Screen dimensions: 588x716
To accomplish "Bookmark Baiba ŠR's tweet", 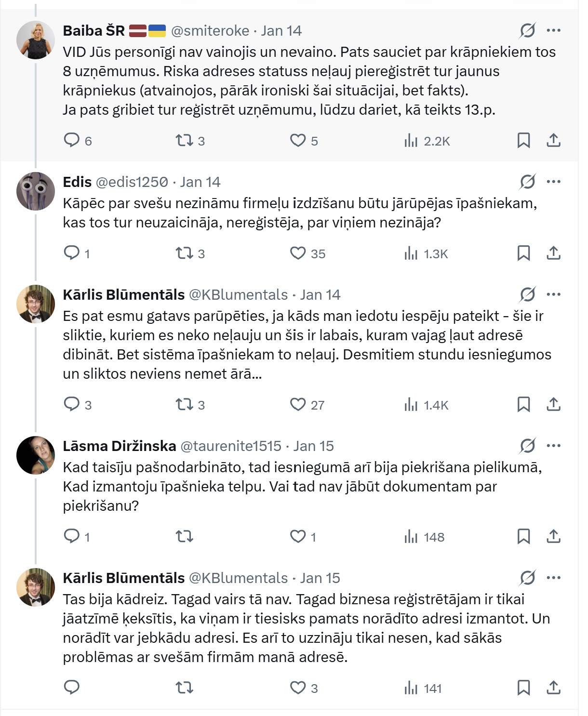I will 523,140.
